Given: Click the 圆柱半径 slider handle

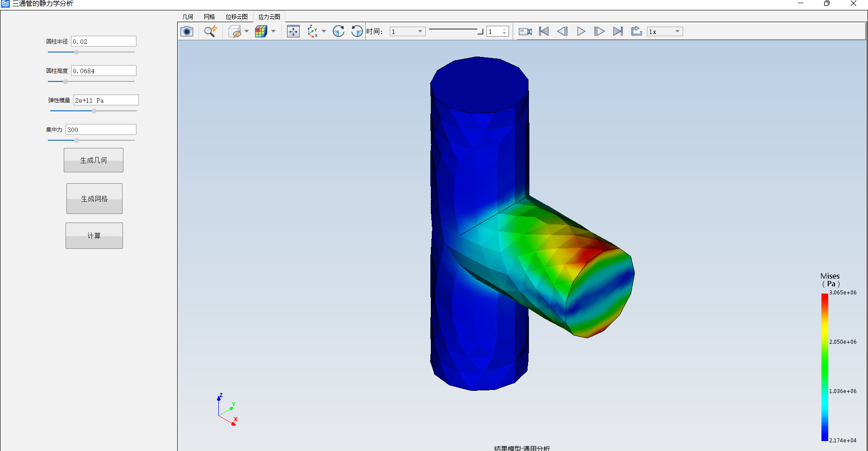Looking at the screenshot, I should coord(76,52).
